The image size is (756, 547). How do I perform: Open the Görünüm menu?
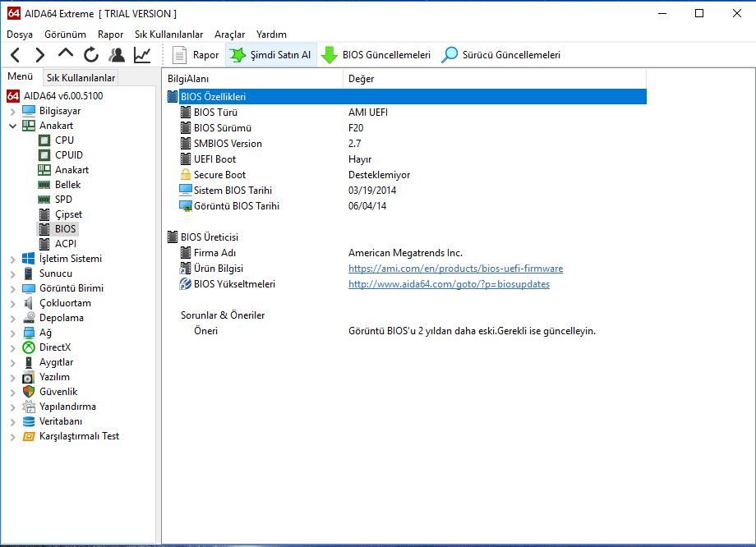tap(65, 34)
